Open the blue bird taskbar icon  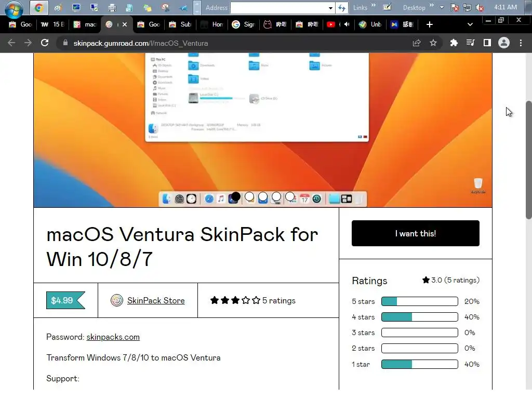[183, 7]
